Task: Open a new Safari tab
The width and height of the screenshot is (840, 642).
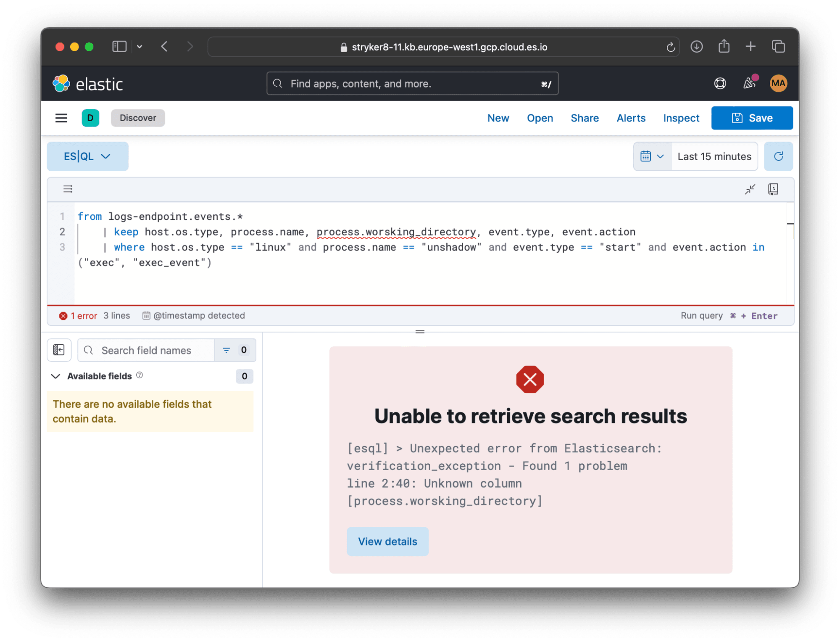Action: click(x=750, y=46)
